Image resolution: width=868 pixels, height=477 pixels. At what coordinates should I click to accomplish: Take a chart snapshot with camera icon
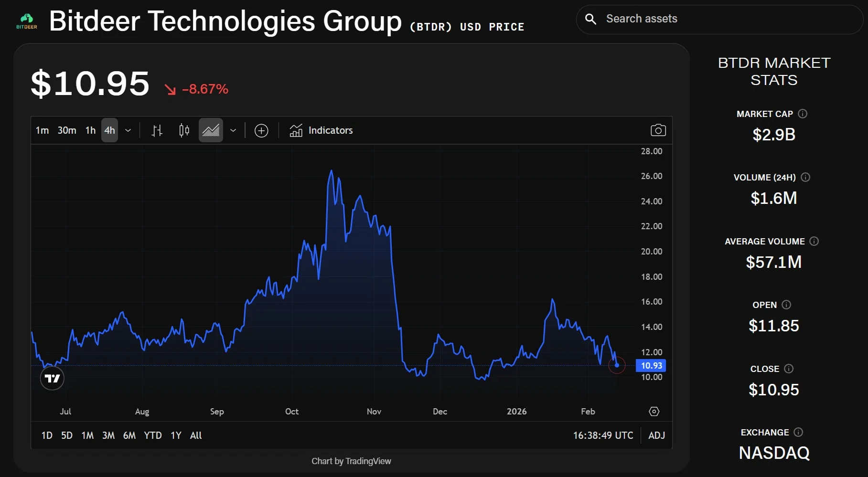coord(658,130)
